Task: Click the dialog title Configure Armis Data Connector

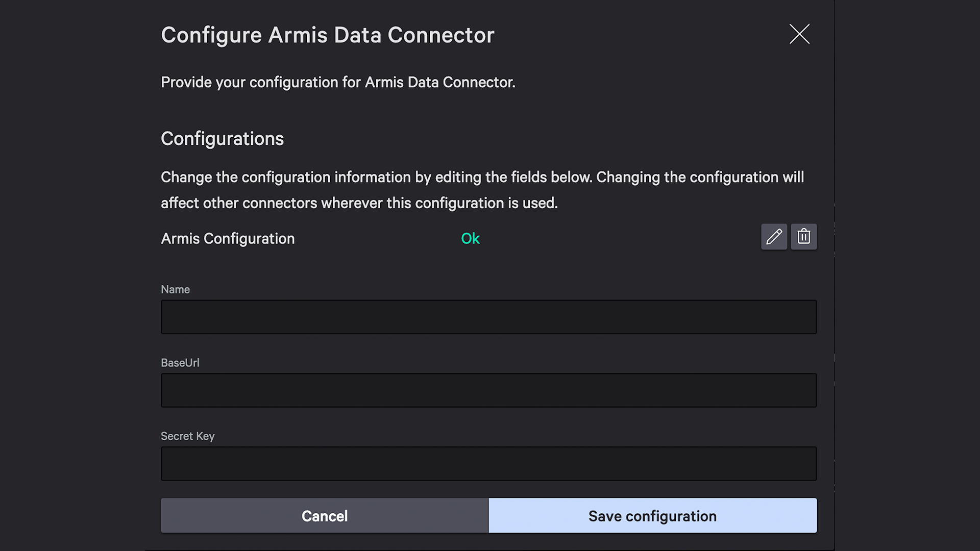Action: pyautogui.click(x=327, y=35)
